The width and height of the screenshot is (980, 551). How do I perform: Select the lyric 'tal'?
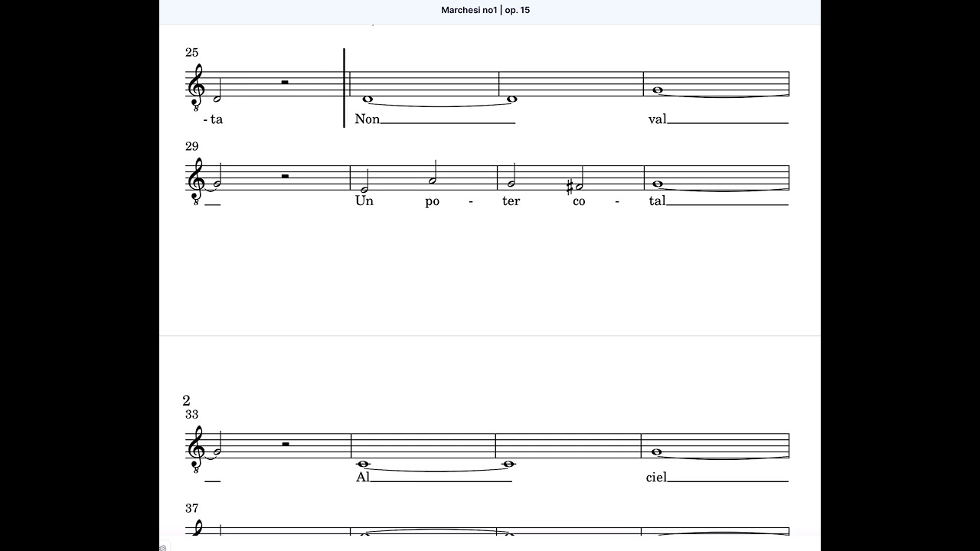[x=657, y=201]
